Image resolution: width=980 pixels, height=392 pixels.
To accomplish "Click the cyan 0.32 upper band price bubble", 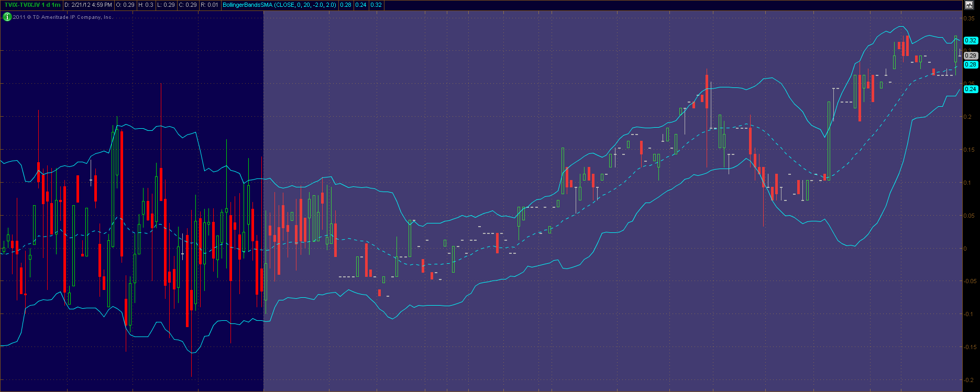I will tap(971, 40).
